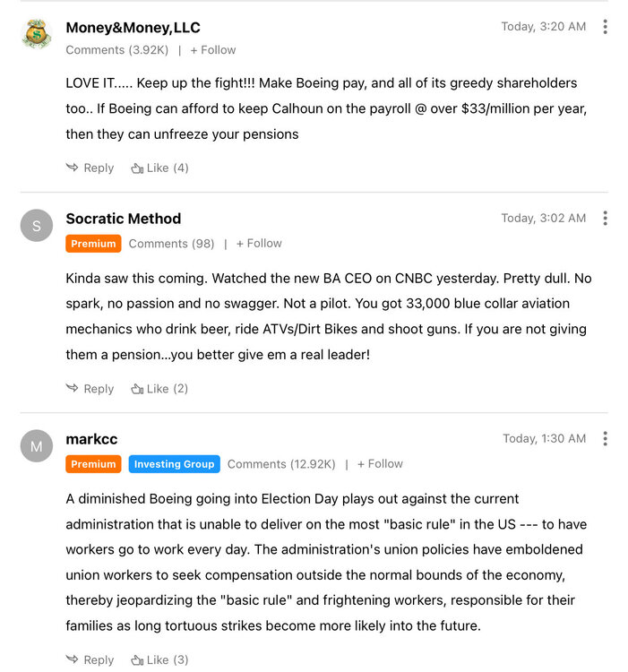Click markcc's Investing Group badge
Viewport: 628px width, 672px height.
(x=175, y=464)
